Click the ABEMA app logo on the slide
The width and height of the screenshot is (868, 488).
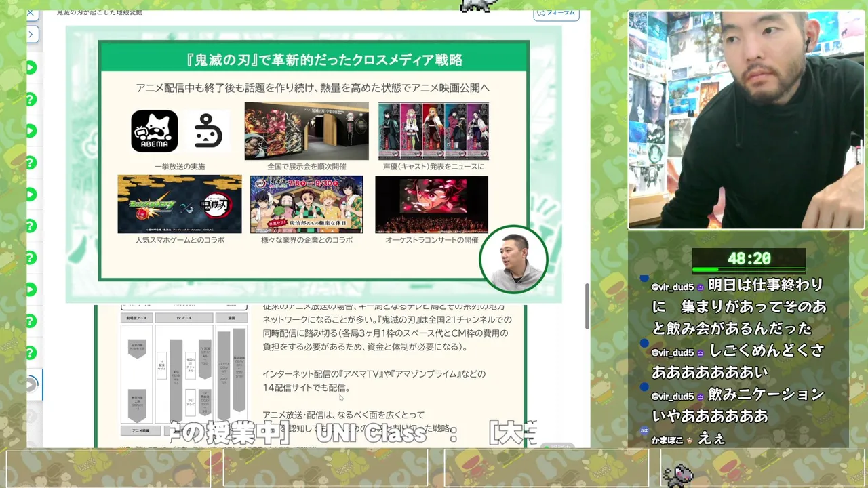click(x=155, y=131)
